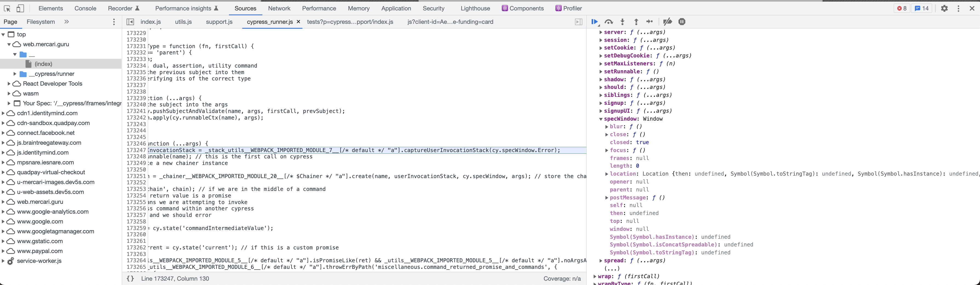The image size is (980, 285).
Task: Toggle deactivate breakpoints
Action: click(667, 22)
